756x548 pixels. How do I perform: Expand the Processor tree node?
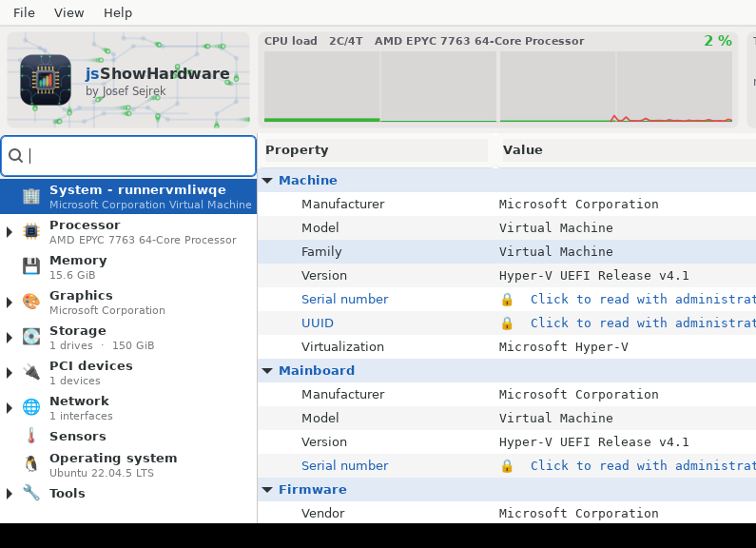click(9, 232)
